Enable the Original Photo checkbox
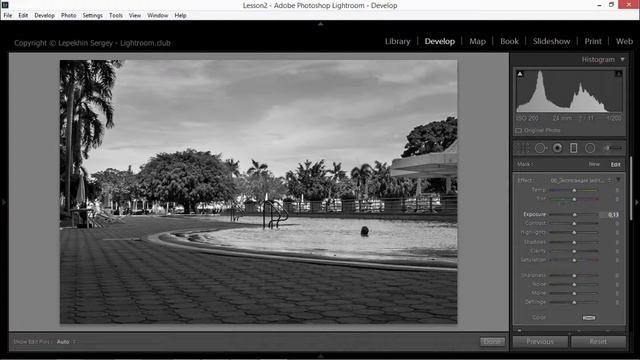Viewport: 640px width, 360px height. coord(518,131)
